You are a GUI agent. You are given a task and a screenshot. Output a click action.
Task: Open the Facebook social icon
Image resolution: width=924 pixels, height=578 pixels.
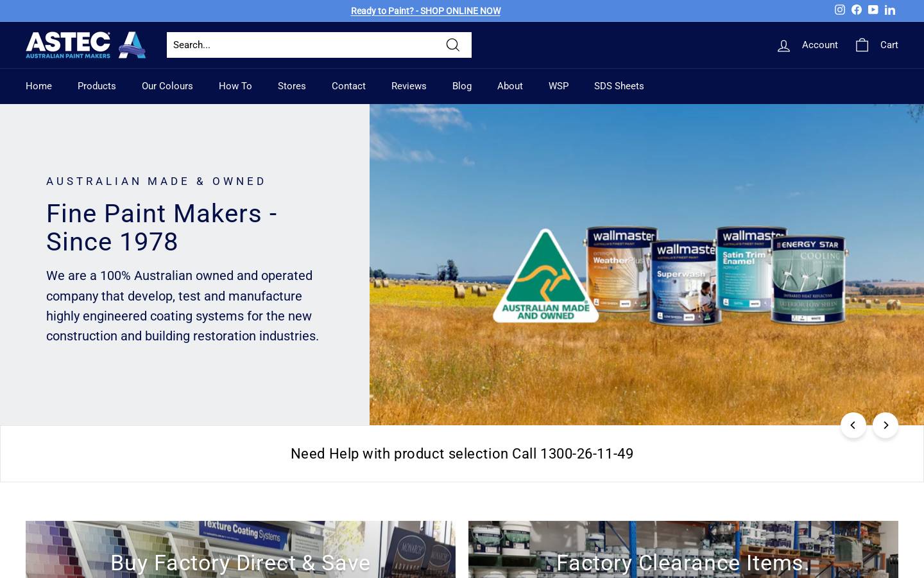[857, 10]
